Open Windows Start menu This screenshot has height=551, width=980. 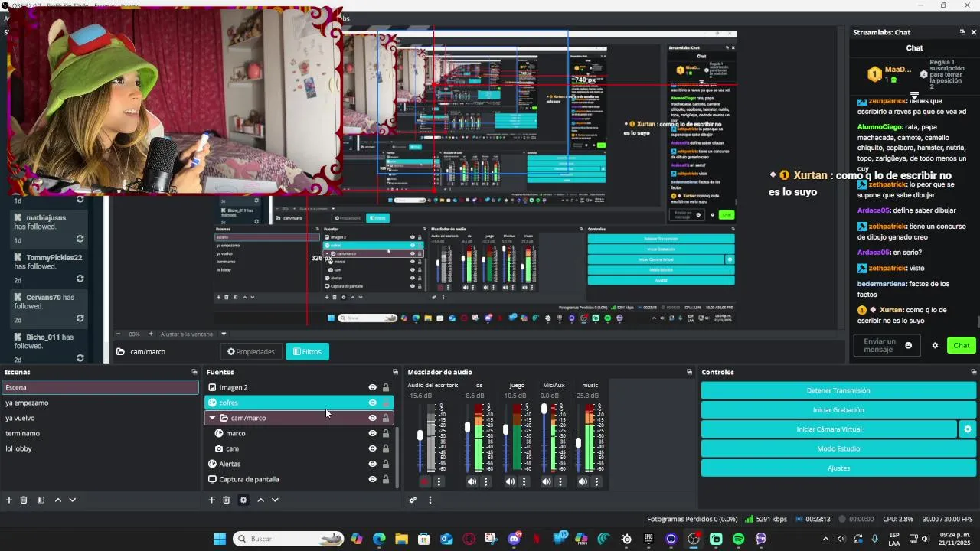(x=220, y=539)
